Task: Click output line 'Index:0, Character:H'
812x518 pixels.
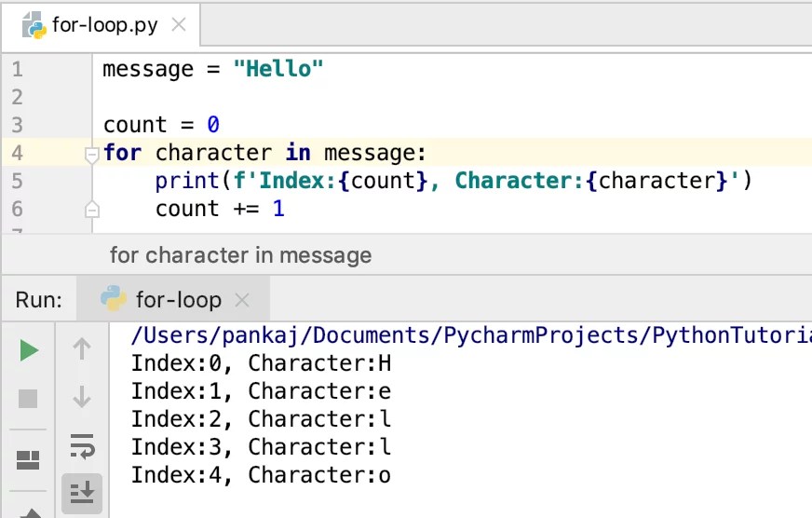Action: 261,363
